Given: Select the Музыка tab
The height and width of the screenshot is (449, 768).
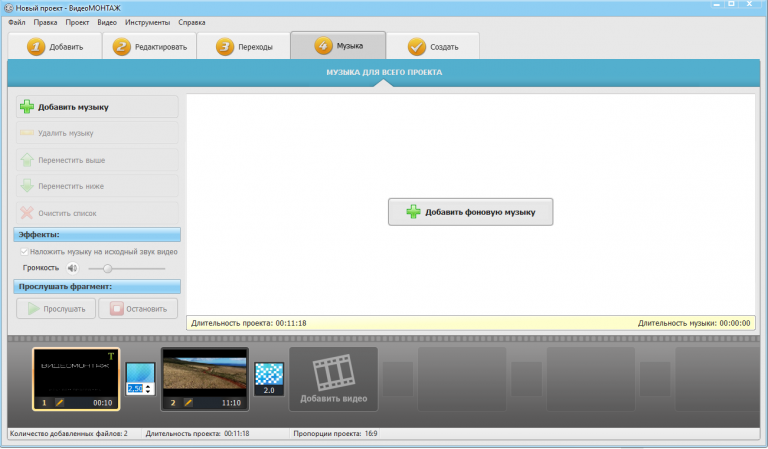Looking at the screenshot, I should tap(338, 46).
